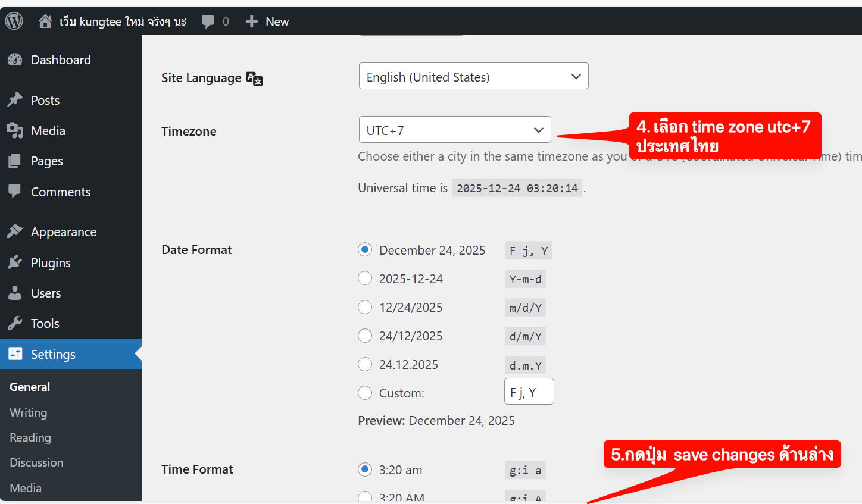Open the Appearance menu in sidebar
The image size is (862, 504).
click(x=64, y=232)
